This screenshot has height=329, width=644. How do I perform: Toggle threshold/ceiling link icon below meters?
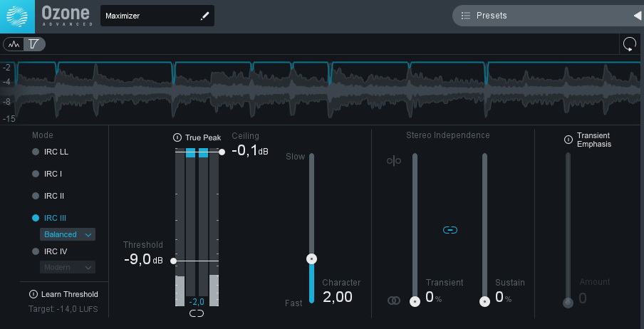[197, 314]
